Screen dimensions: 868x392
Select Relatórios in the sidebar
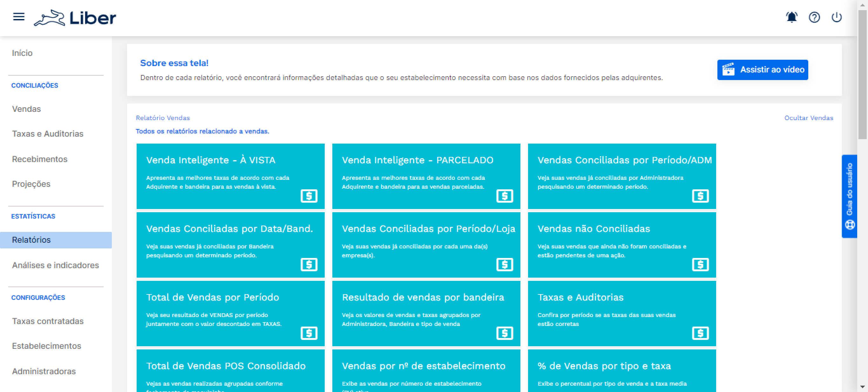coord(31,240)
